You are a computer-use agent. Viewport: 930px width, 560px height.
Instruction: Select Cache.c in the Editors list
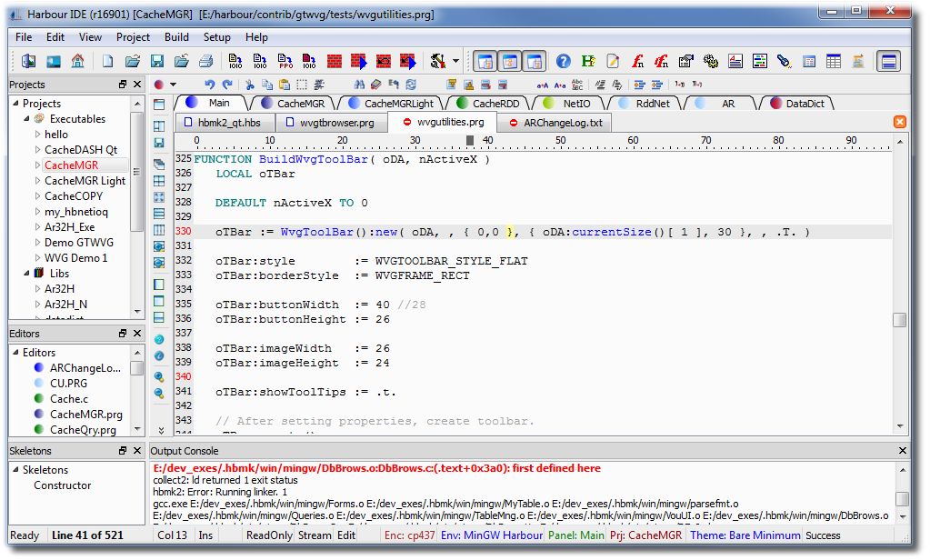(68, 399)
